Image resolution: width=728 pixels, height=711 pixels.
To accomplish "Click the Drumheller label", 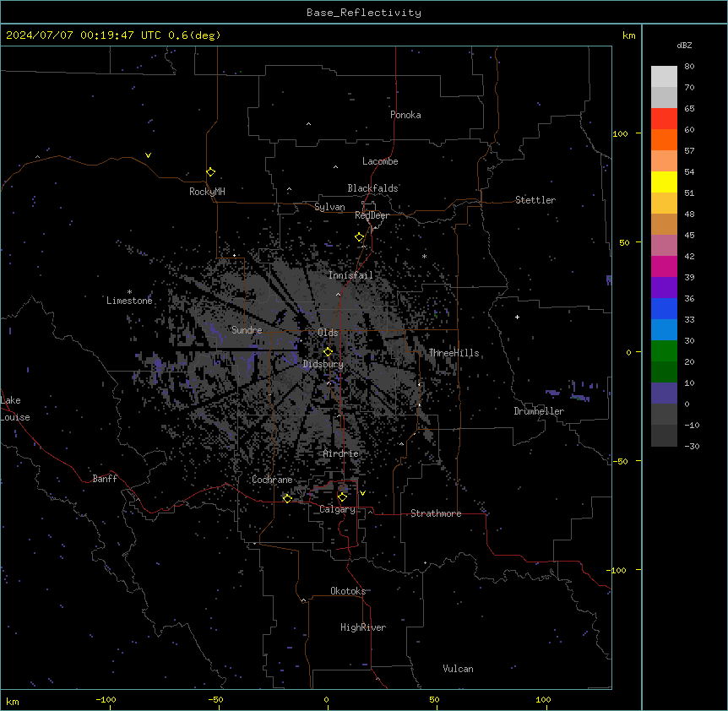I will 539,411.
